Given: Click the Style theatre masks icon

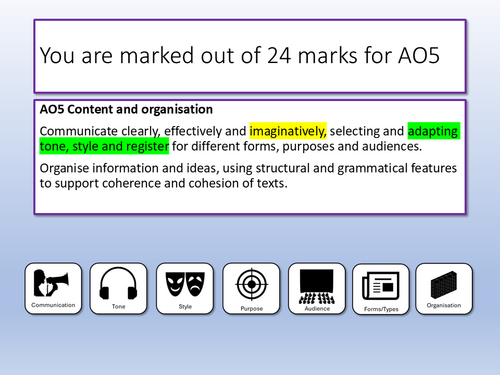Looking at the screenshot, I should (185, 284).
